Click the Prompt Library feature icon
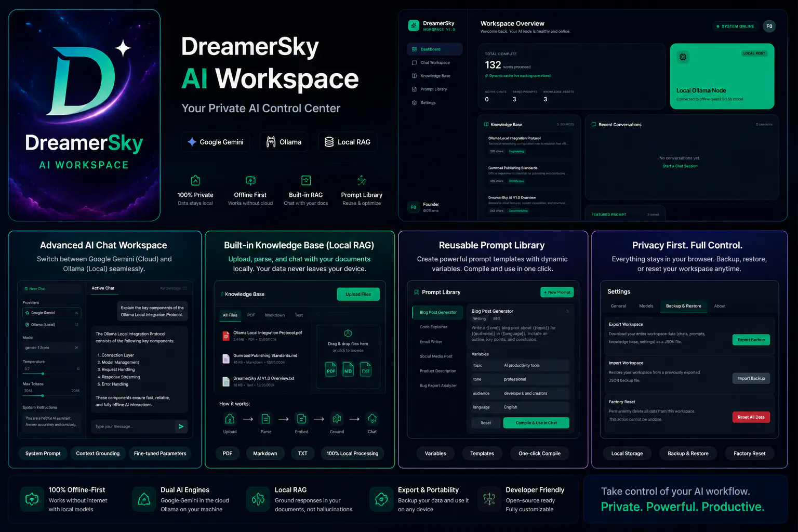The image size is (798, 532). (362, 180)
